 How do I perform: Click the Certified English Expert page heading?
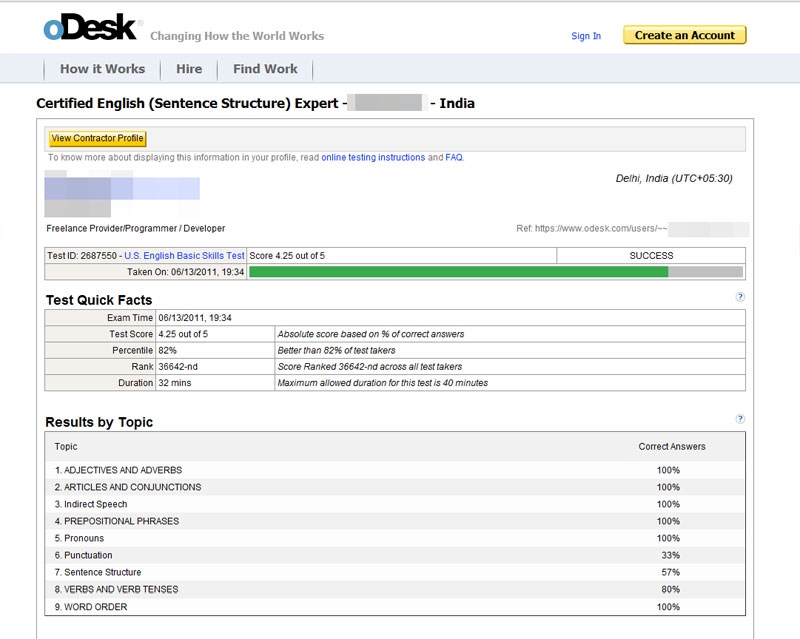click(x=256, y=104)
